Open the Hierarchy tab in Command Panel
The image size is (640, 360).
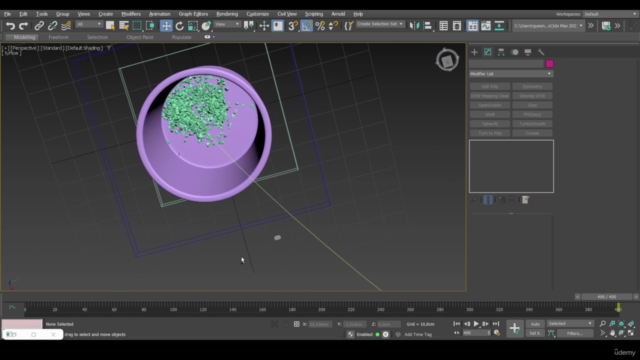[501, 52]
